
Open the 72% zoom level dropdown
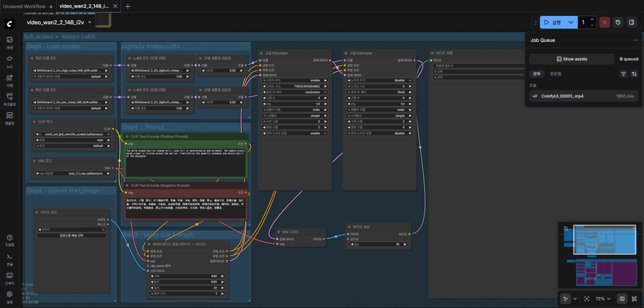603,299
